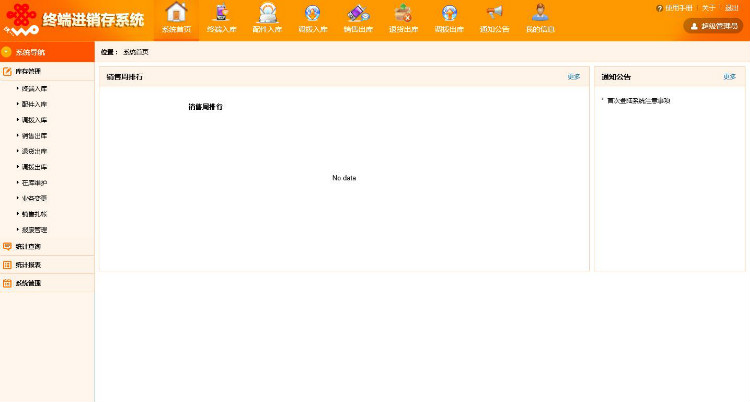750x402 pixels.
Task: Select 退货出库 in the sidebar tree
Action: pyautogui.click(x=34, y=151)
